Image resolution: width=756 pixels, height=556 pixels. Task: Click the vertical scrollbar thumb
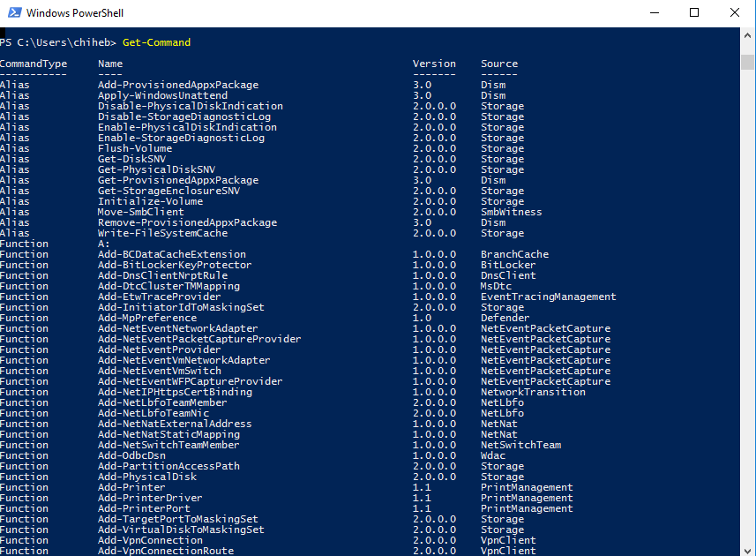coord(747,62)
